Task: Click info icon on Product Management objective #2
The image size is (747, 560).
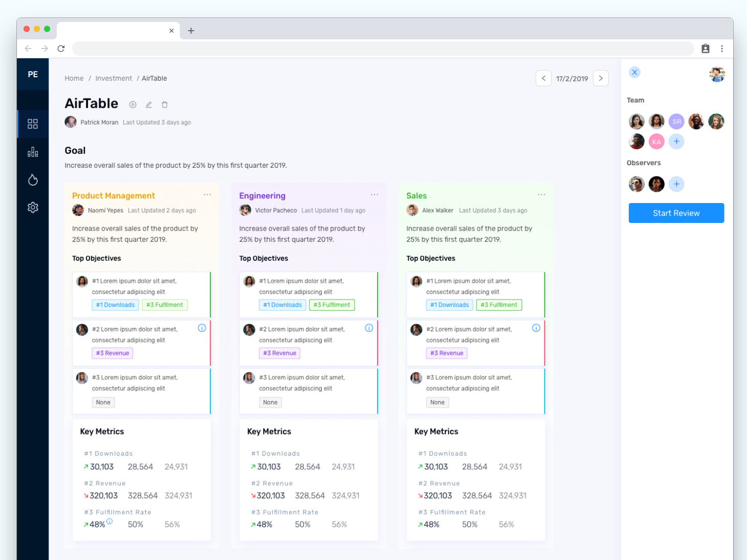Action: click(202, 328)
